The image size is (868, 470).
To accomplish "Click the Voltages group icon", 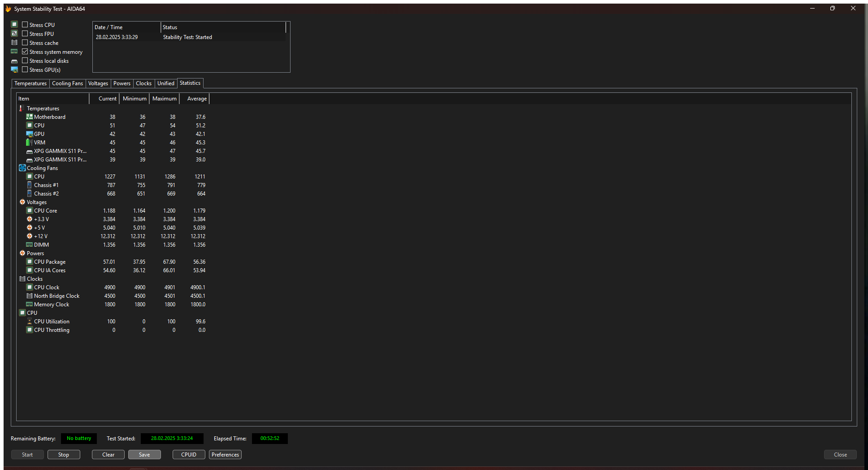I will (22, 202).
